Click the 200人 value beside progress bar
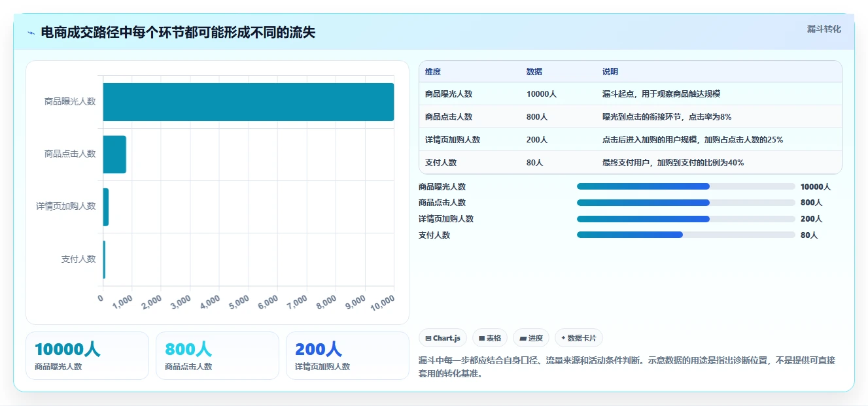The image size is (868, 406). [811, 219]
